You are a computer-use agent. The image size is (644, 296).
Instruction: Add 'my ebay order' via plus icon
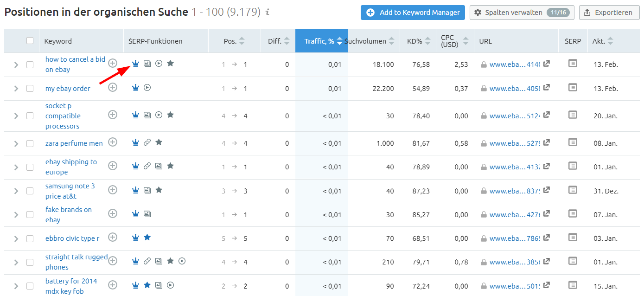tap(113, 87)
